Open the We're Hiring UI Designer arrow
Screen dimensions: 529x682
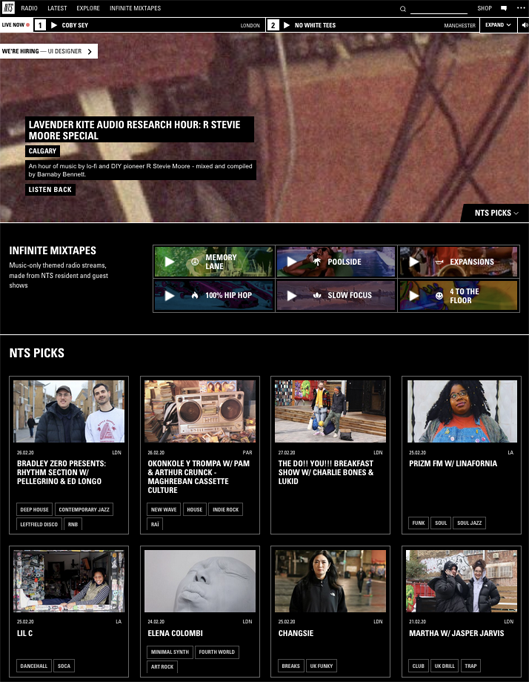point(90,51)
